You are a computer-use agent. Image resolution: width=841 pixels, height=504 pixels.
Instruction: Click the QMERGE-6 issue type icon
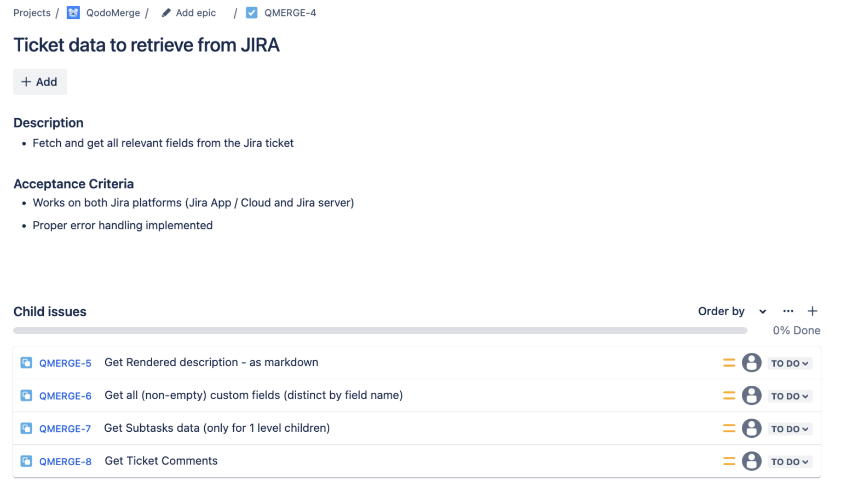tap(26, 395)
